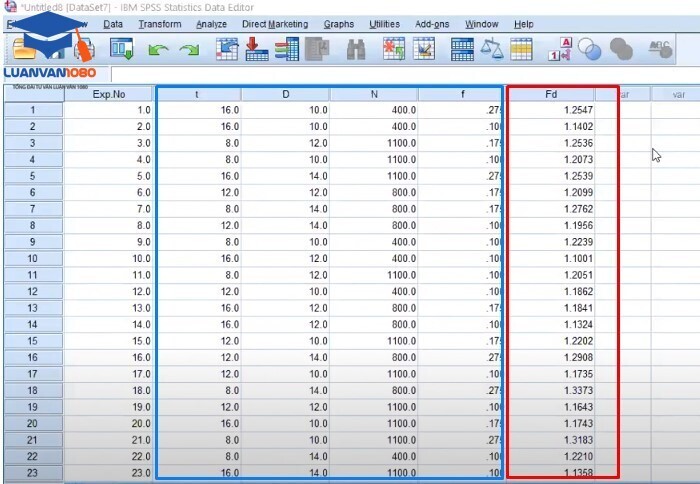
Task: Click the Split File icon
Action: coord(462,49)
